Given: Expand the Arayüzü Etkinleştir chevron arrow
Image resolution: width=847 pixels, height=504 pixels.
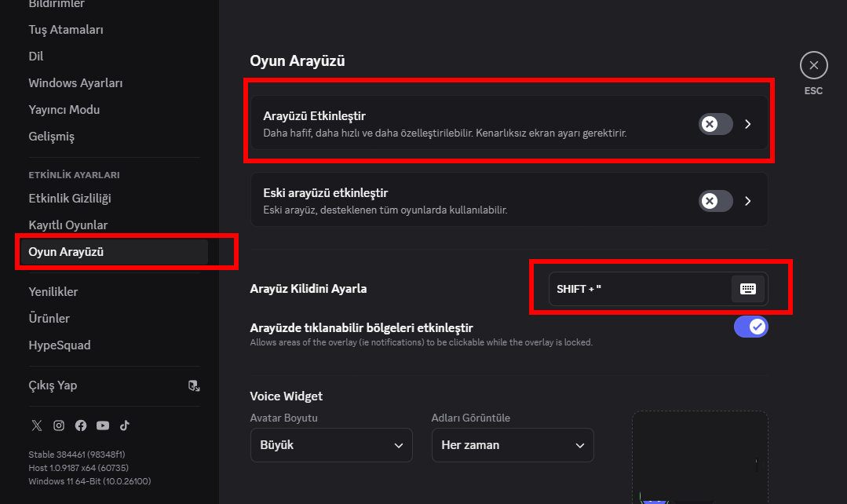Looking at the screenshot, I should [747, 124].
